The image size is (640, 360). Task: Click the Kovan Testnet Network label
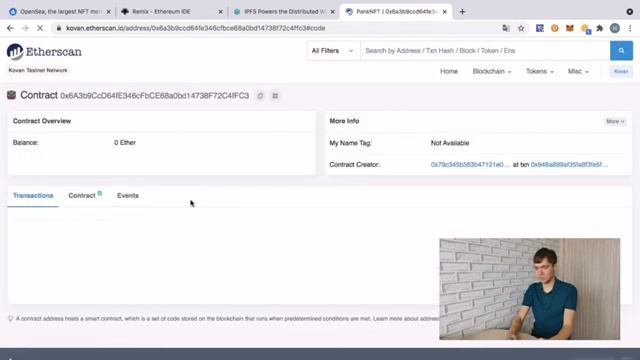pos(38,70)
